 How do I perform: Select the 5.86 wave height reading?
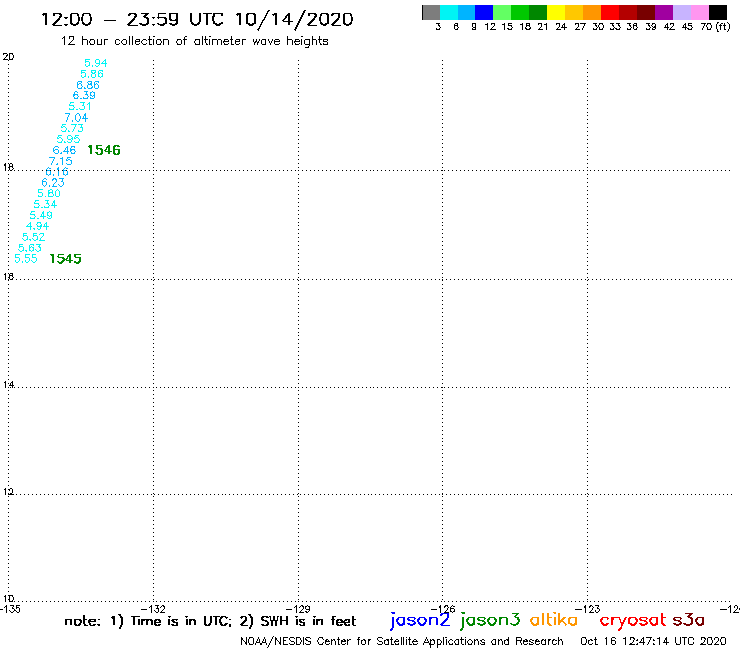92,74
